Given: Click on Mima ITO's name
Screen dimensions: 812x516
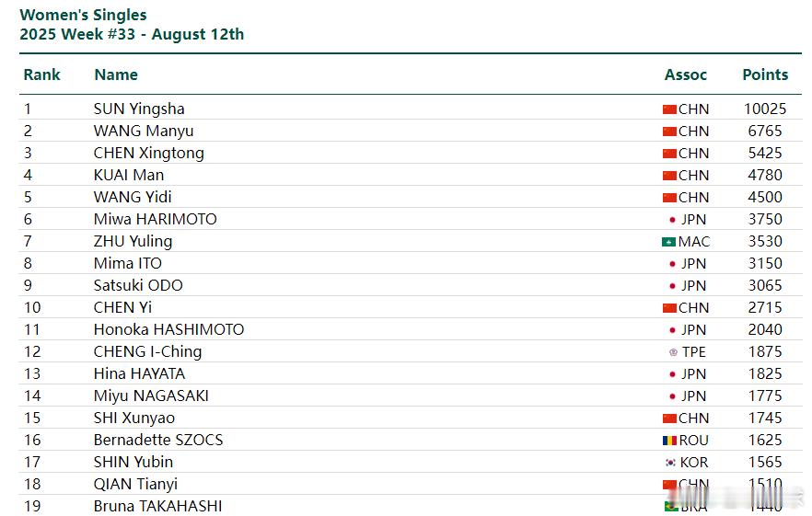Looking at the screenshot, I should [127, 263].
